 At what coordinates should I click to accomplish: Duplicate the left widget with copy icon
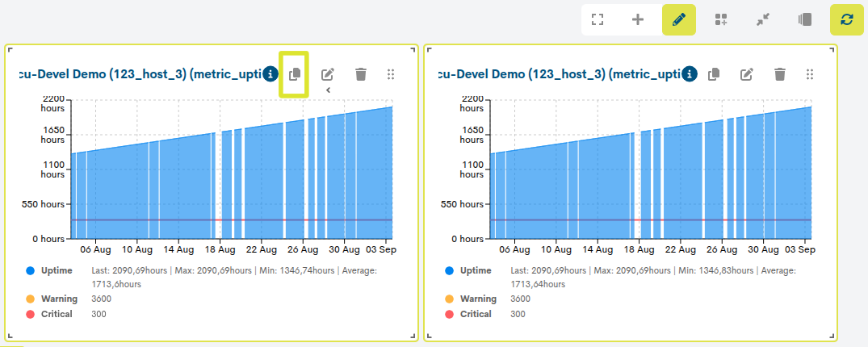[295, 73]
